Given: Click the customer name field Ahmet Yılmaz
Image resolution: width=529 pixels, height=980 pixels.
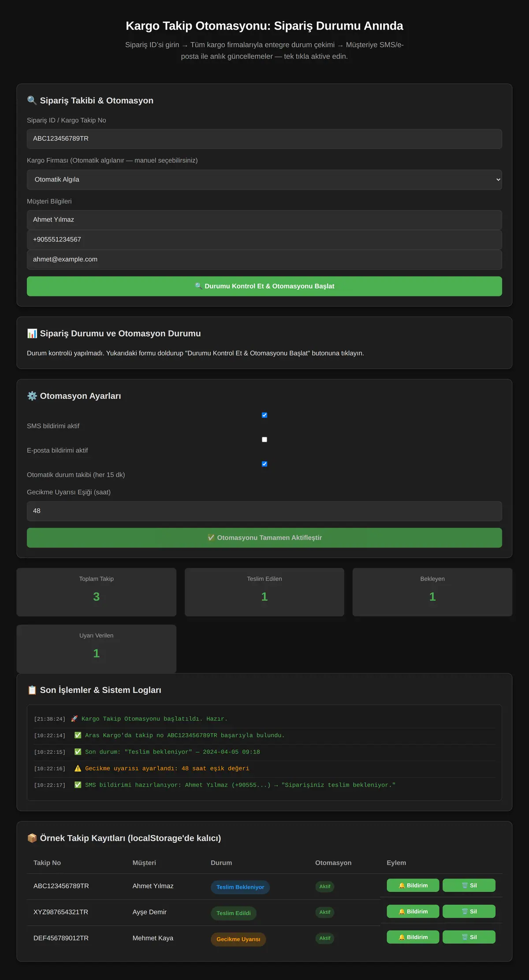Looking at the screenshot, I should [264, 220].
